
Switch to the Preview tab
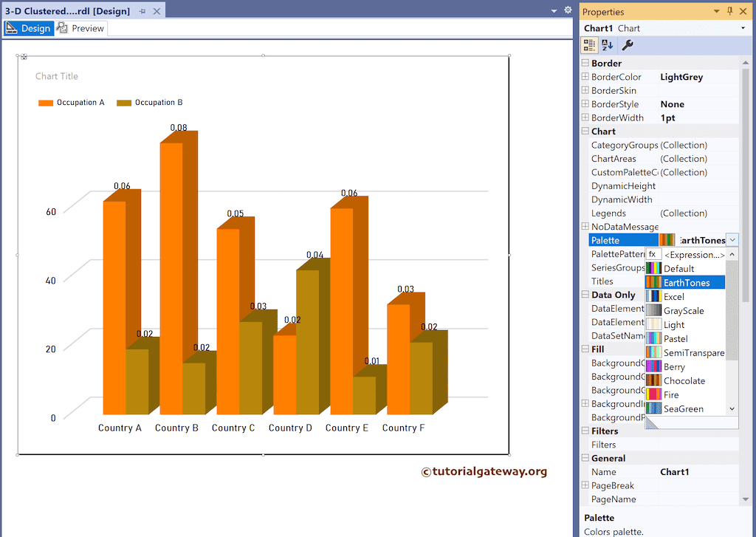pyautogui.click(x=80, y=29)
